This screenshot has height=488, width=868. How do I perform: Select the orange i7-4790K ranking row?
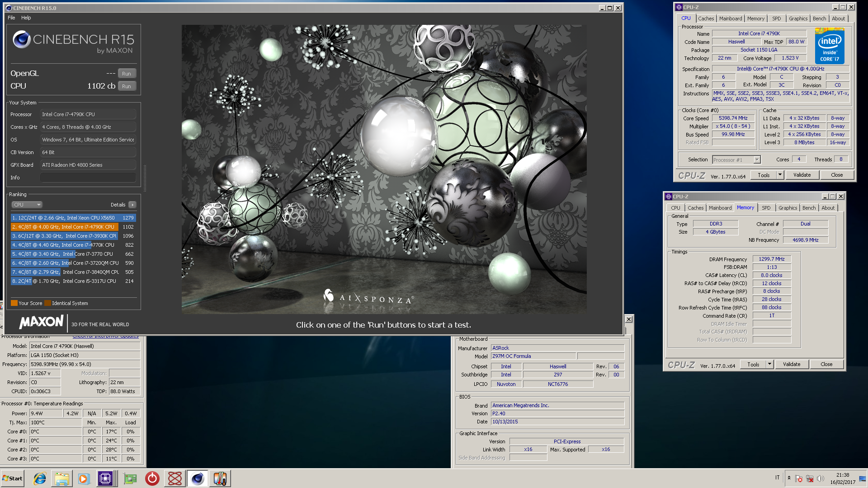[x=73, y=227]
